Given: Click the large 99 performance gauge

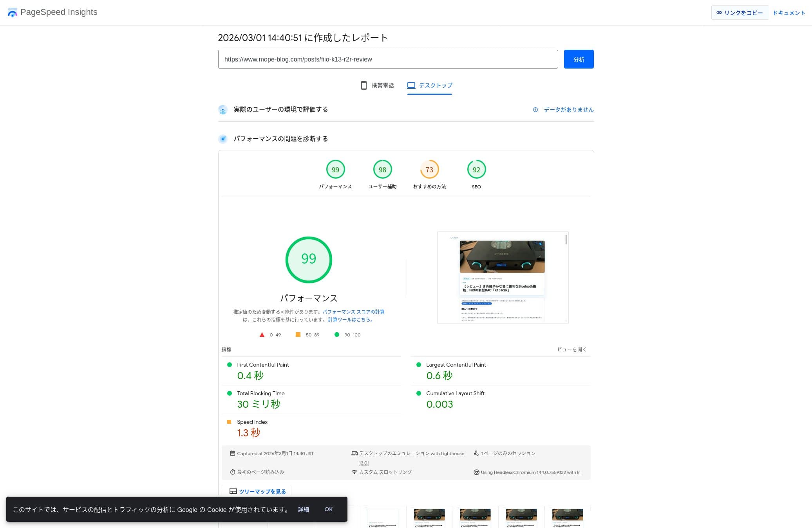Looking at the screenshot, I should pyautogui.click(x=309, y=259).
